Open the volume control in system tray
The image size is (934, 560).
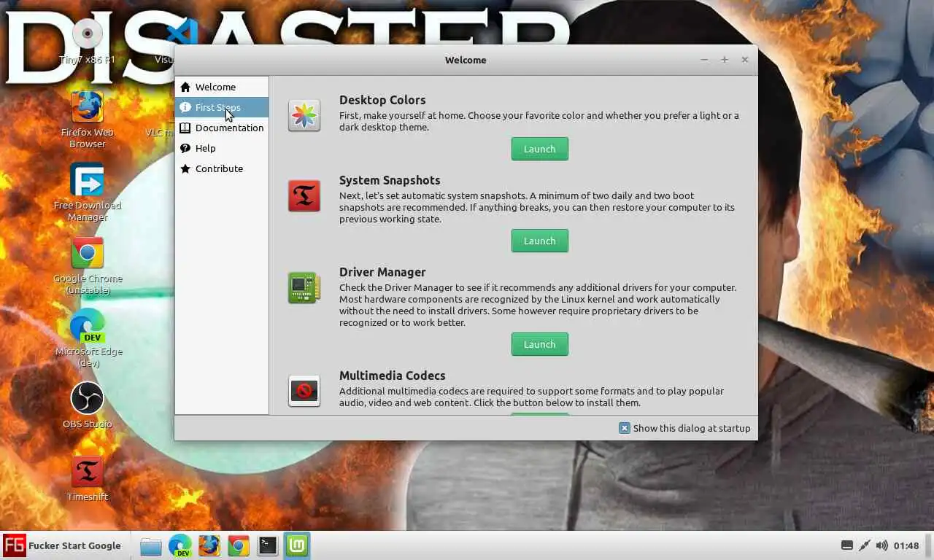coord(882,545)
